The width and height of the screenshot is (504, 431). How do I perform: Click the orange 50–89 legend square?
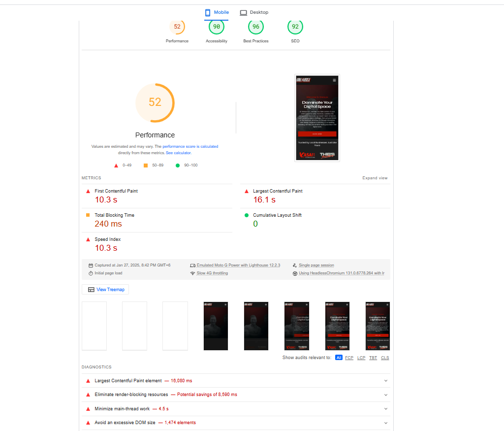coord(145,165)
